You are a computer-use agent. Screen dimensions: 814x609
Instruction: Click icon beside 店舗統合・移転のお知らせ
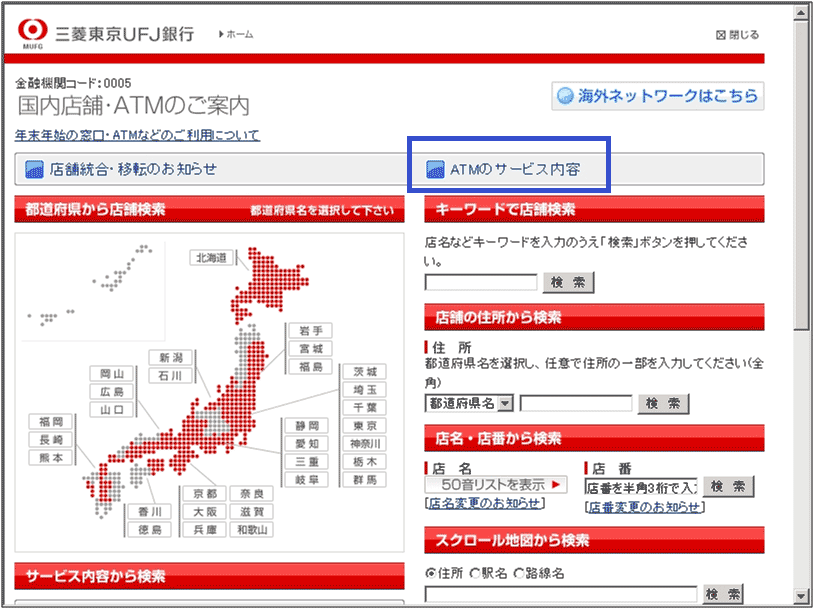pos(34,170)
